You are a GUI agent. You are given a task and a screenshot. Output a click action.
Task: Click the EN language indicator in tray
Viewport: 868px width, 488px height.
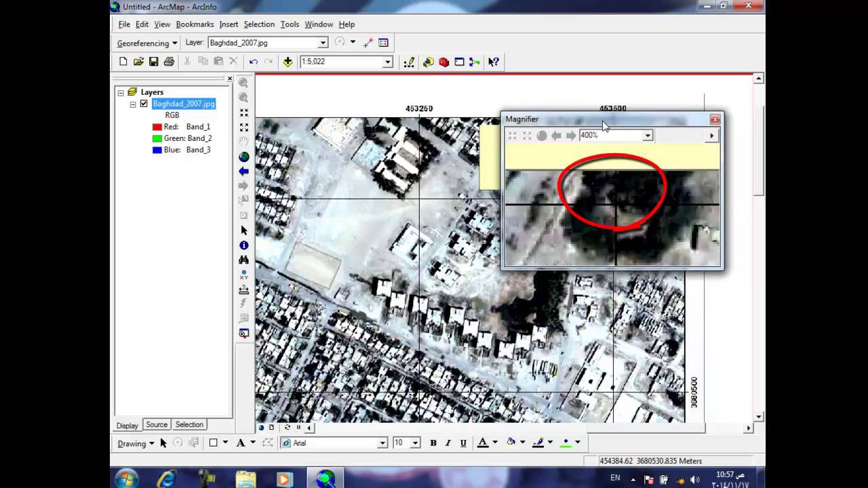coord(615,478)
